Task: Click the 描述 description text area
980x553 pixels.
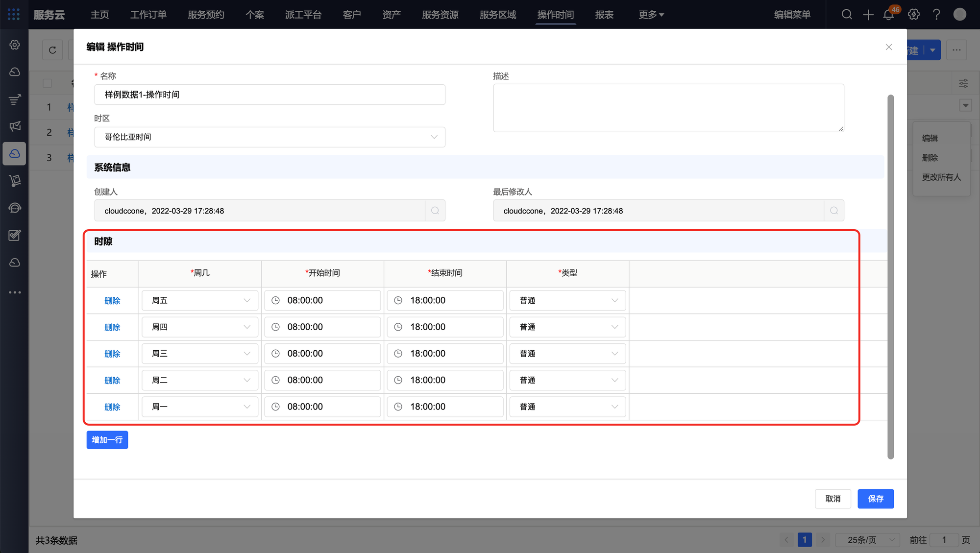Action: [x=668, y=108]
